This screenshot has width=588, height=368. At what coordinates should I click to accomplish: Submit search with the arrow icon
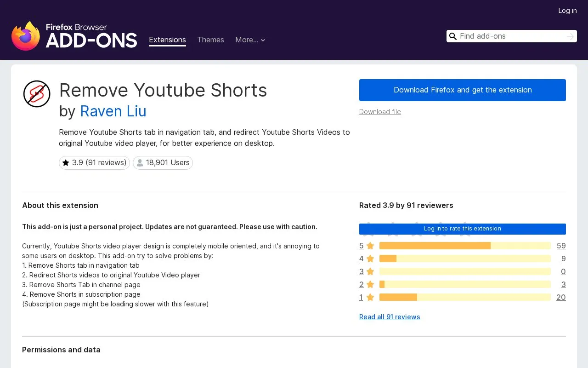[571, 36]
